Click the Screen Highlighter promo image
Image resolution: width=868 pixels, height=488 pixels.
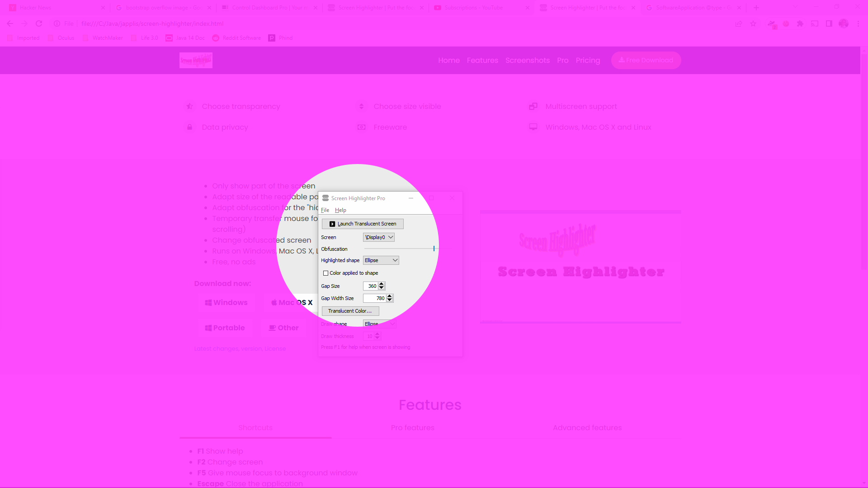coord(580,267)
